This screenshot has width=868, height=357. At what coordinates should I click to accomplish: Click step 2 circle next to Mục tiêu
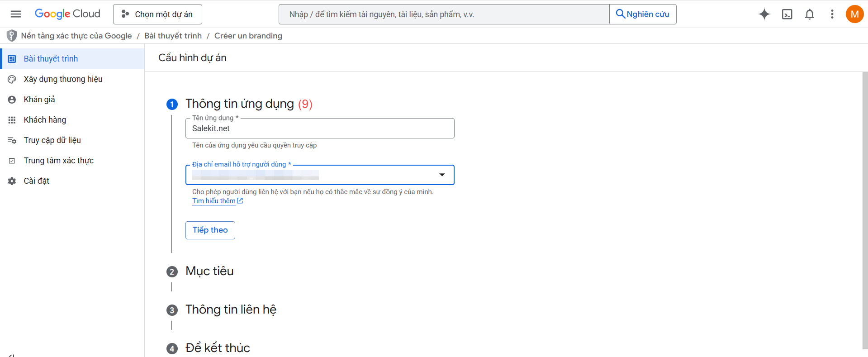[172, 272]
